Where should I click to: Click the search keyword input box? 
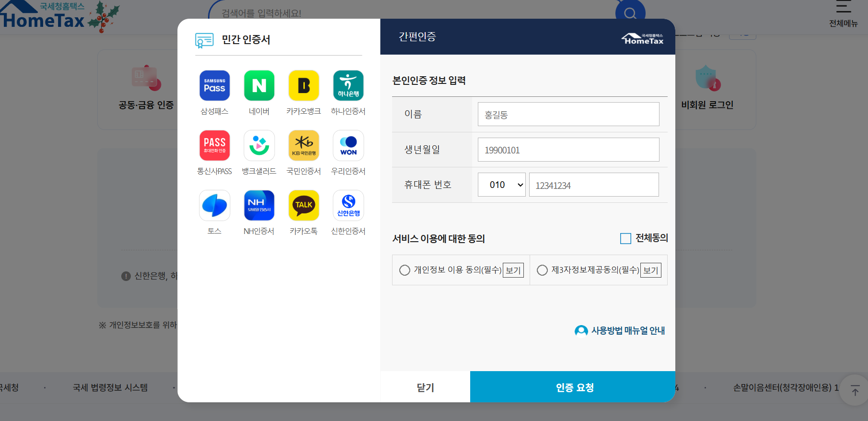click(x=412, y=13)
